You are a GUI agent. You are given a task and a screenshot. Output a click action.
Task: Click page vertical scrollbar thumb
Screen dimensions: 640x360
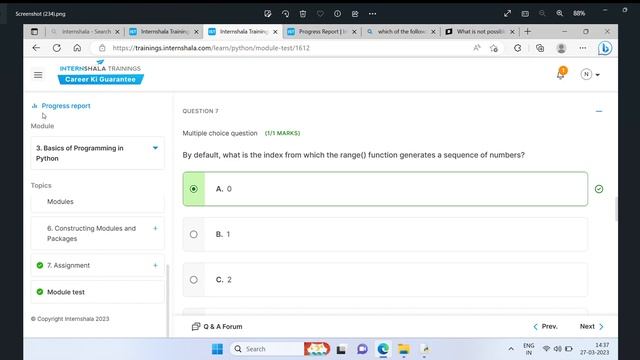coord(616,209)
